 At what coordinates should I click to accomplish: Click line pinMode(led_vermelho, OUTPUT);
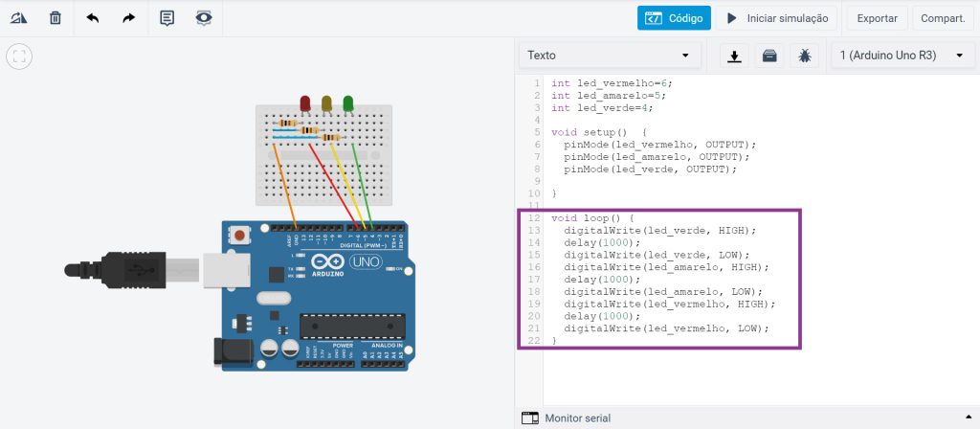tap(660, 145)
